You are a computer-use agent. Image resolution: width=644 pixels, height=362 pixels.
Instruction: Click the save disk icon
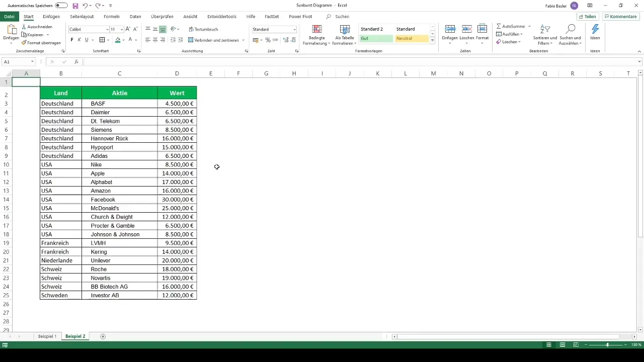[75, 6]
